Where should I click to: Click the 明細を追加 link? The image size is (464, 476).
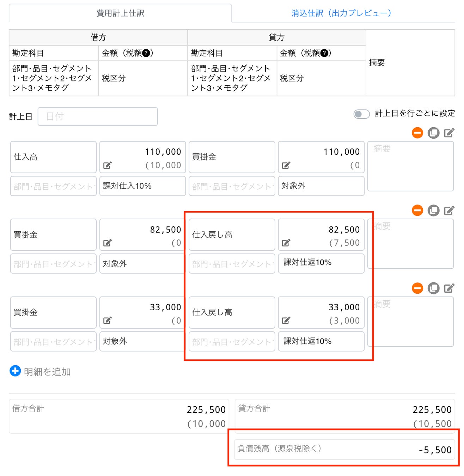coord(47,372)
